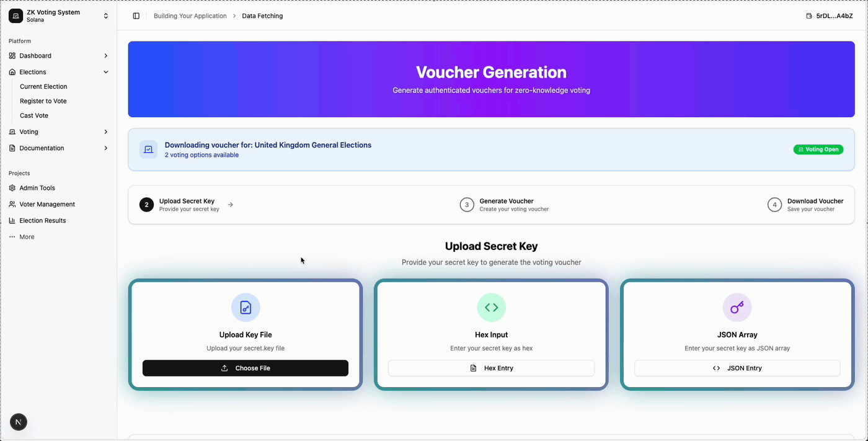Viewport: 868px width, 441px height.
Task: Click the election ballot icon in banner
Action: [x=148, y=149]
